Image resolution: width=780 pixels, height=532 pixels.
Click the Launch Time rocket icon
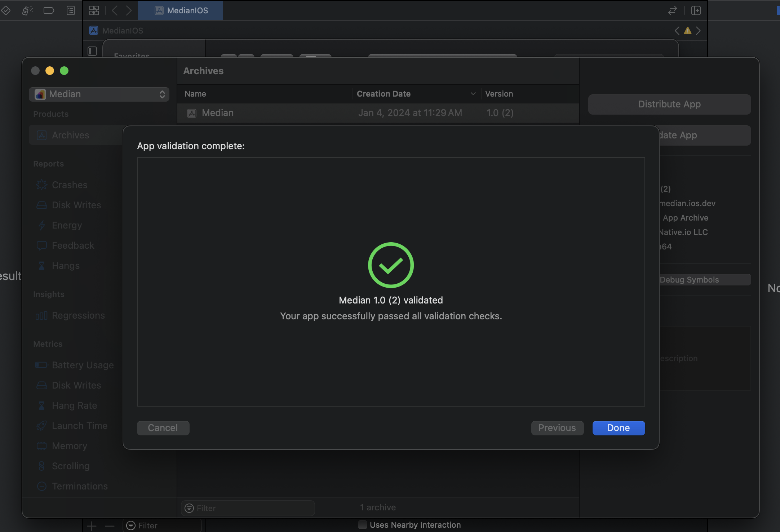pos(41,426)
